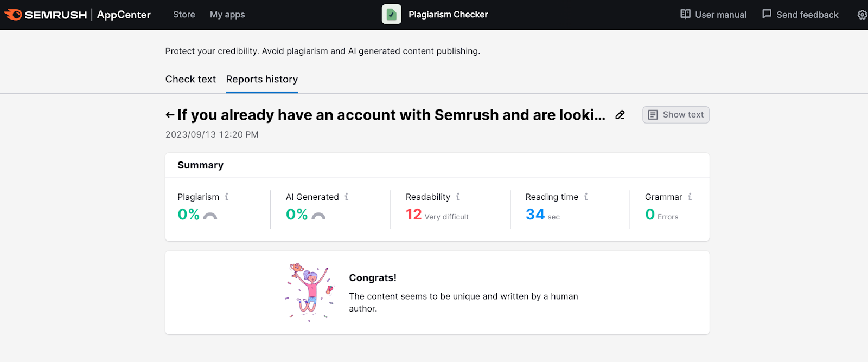Click the info icon beside AI Generated
The width and height of the screenshot is (868, 363).
click(x=346, y=197)
